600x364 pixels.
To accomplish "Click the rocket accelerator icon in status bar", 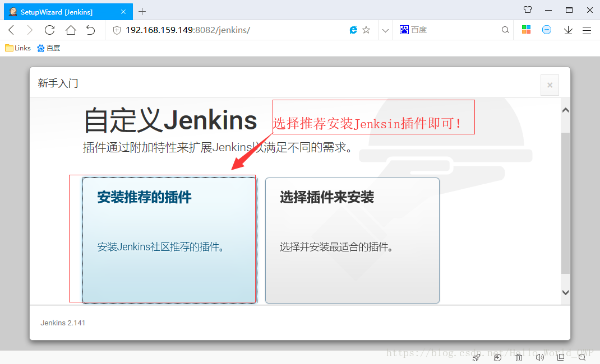I will point(477,357).
